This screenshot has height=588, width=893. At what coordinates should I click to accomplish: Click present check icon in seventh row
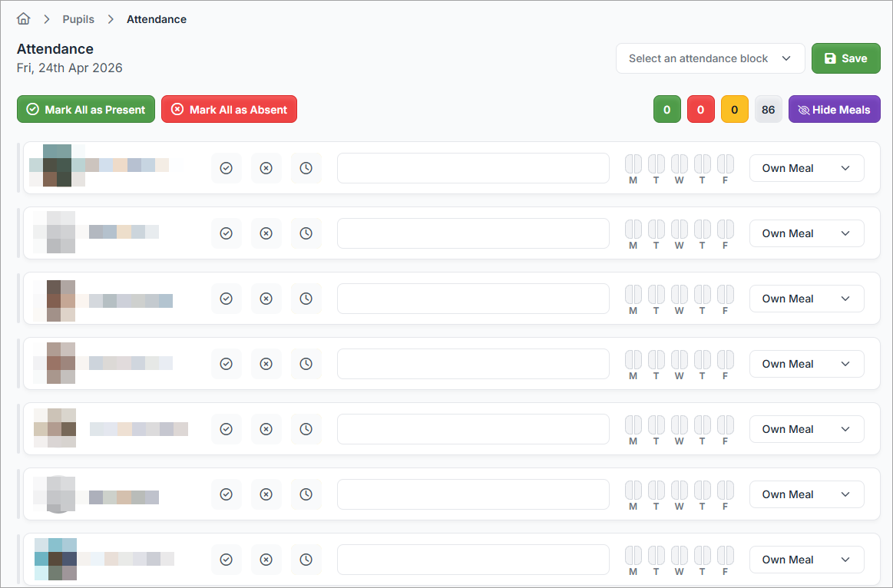[226, 560]
